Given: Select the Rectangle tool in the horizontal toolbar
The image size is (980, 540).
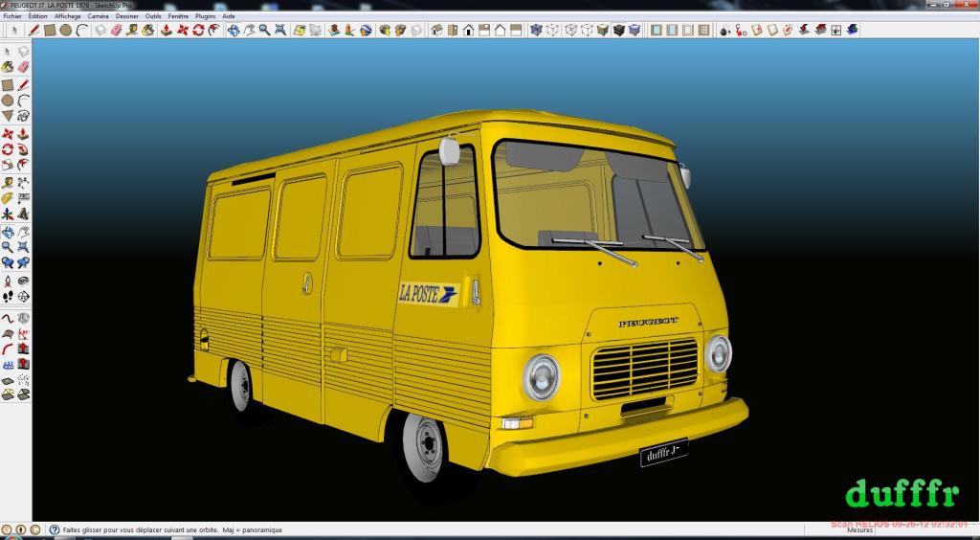Looking at the screenshot, I should point(50,30).
